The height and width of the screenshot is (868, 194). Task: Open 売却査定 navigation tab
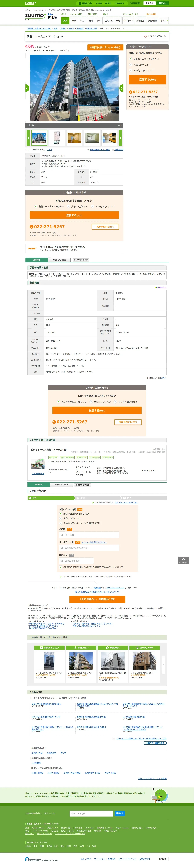[x=141, y=21]
